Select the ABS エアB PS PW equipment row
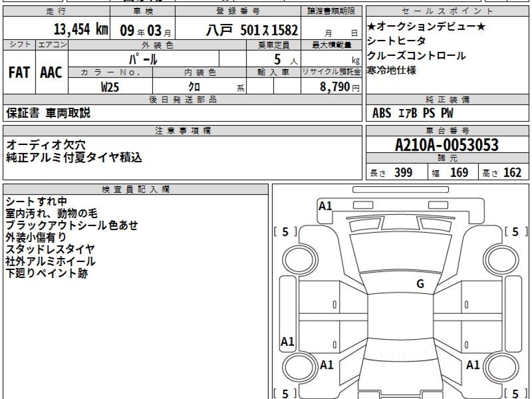This screenshot has height=399, width=532. tap(413, 113)
